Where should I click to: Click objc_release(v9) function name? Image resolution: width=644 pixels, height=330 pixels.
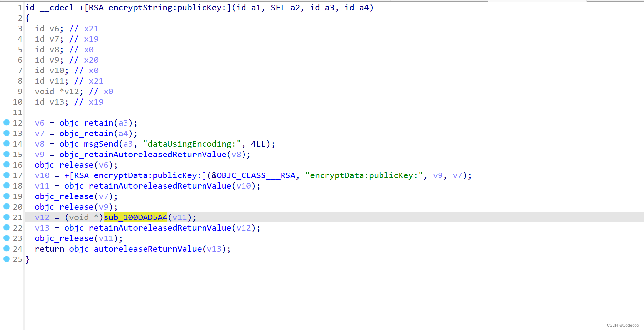[x=64, y=207]
